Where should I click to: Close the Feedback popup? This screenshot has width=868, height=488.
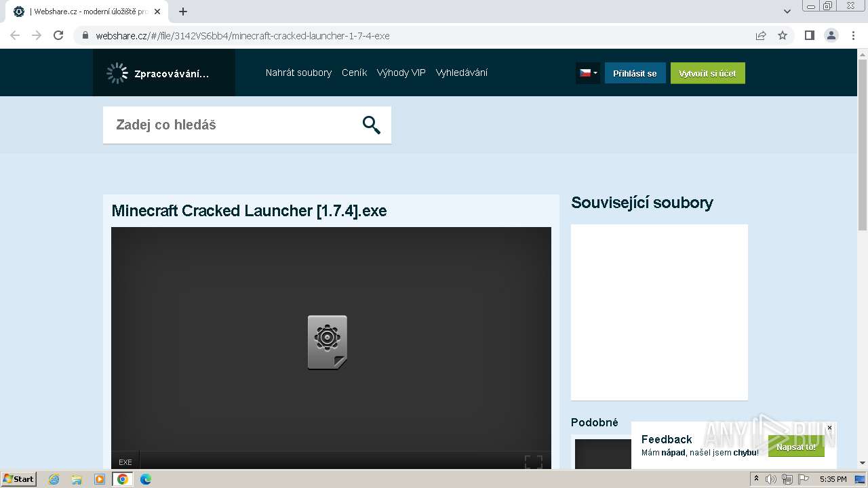pyautogui.click(x=829, y=428)
